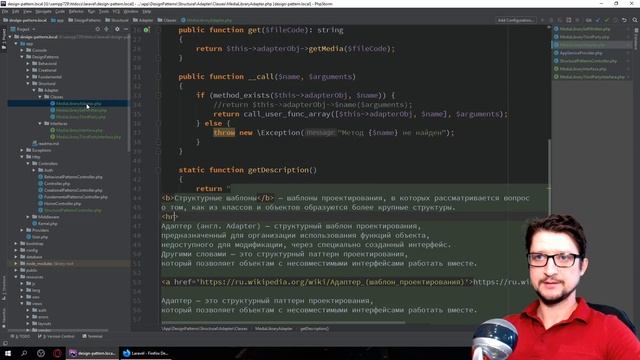The width and height of the screenshot is (640, 360).
Task: Click the VCS update project arrow icon
Action: [x=598, y=20]
